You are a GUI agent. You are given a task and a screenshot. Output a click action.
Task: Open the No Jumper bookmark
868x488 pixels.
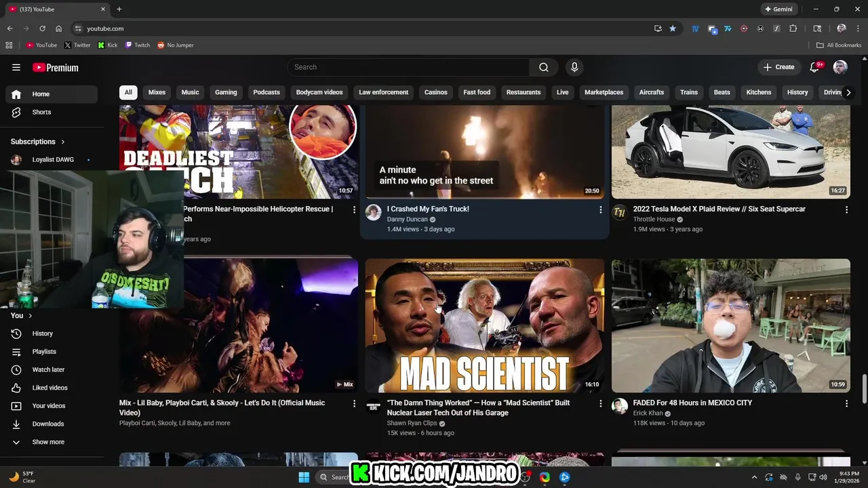tap(176, 45)
